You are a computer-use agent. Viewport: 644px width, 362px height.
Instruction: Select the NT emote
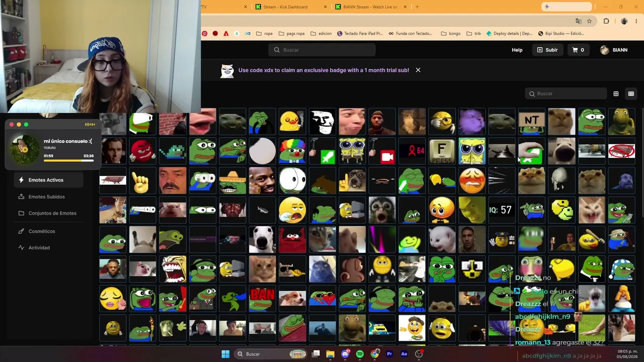pyautogui.click(x=532, y=122)
